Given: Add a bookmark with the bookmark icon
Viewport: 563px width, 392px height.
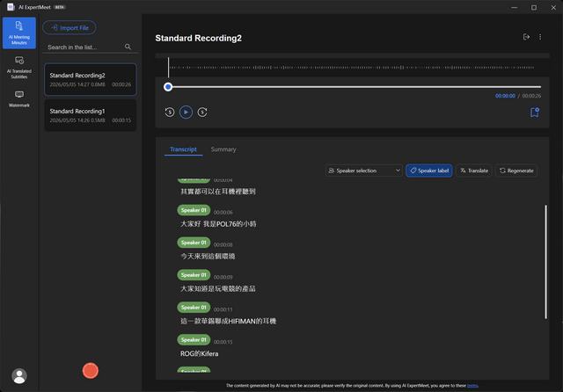Looking at the screenshot, I should click(x=535, y=113).
